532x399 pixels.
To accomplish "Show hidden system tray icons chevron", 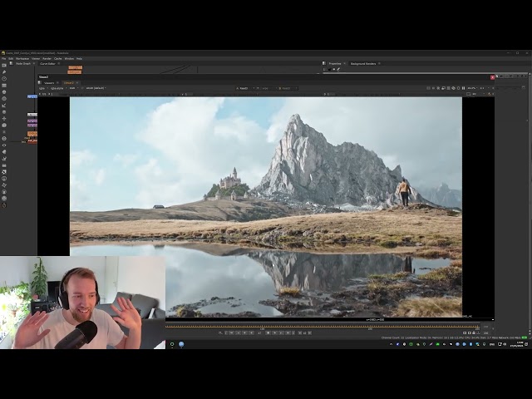I will point(391,344).
